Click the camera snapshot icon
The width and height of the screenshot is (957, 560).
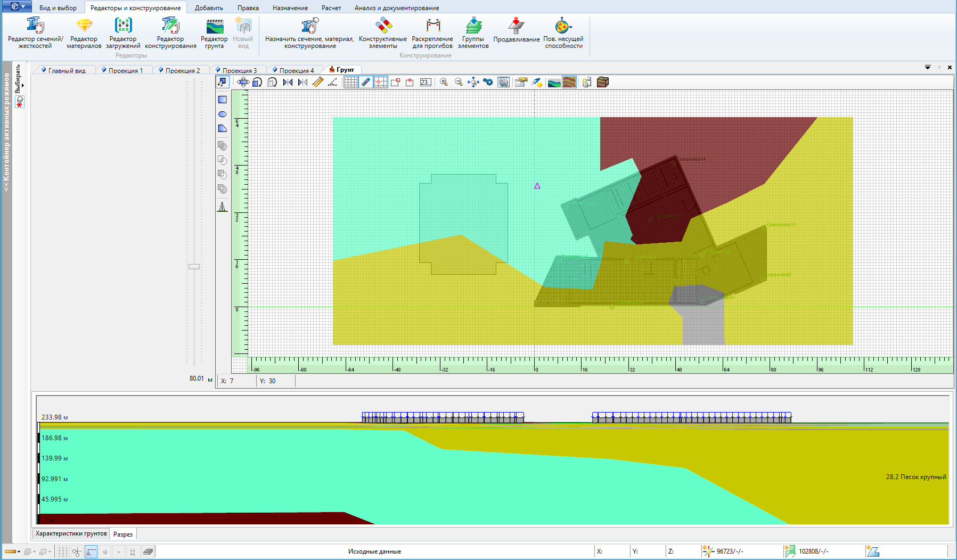point(503,82)
